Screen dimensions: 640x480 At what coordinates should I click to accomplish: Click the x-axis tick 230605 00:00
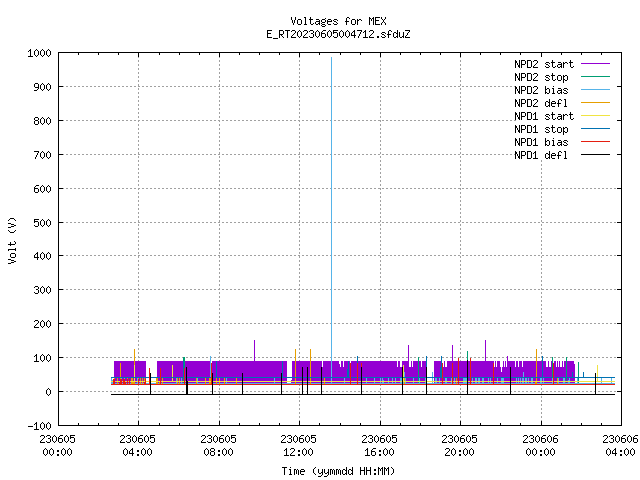pyautogui.click(x=57, y=446)
